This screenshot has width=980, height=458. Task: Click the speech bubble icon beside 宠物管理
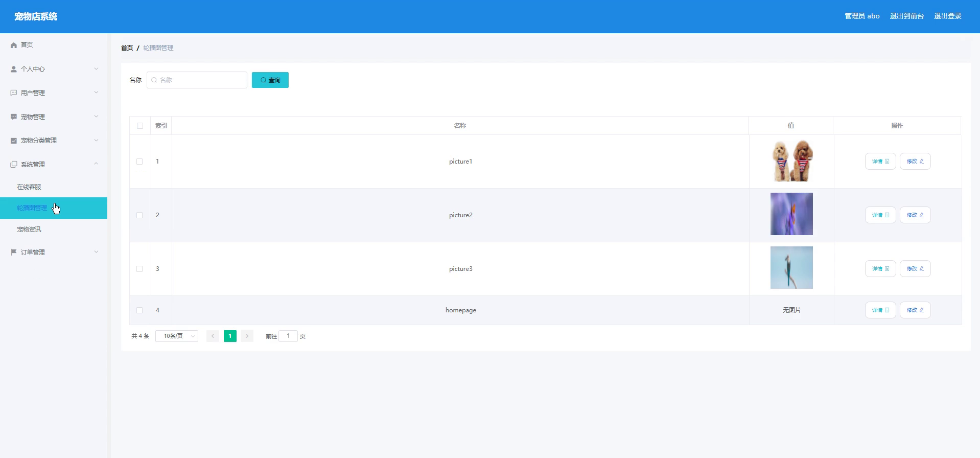(14, 117)
